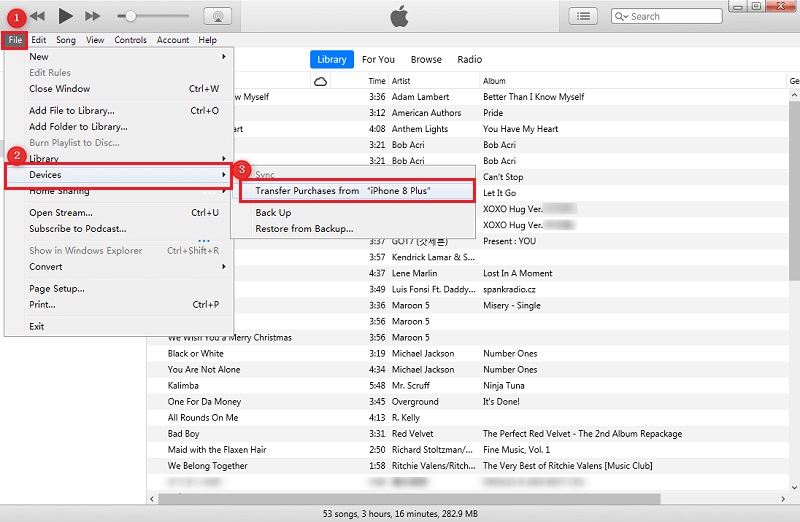Expand the Convert submenu
Screen dimensions: 800x522
click(x=119, y=267)
